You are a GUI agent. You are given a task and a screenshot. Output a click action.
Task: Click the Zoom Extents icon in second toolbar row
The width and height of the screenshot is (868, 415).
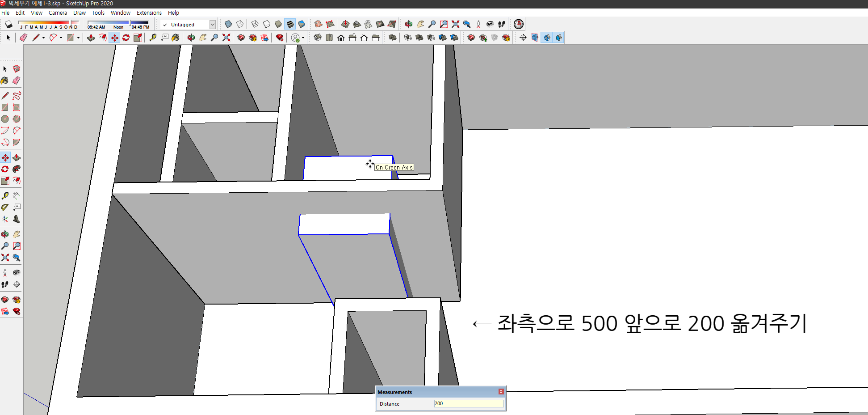tap(226, 38)
